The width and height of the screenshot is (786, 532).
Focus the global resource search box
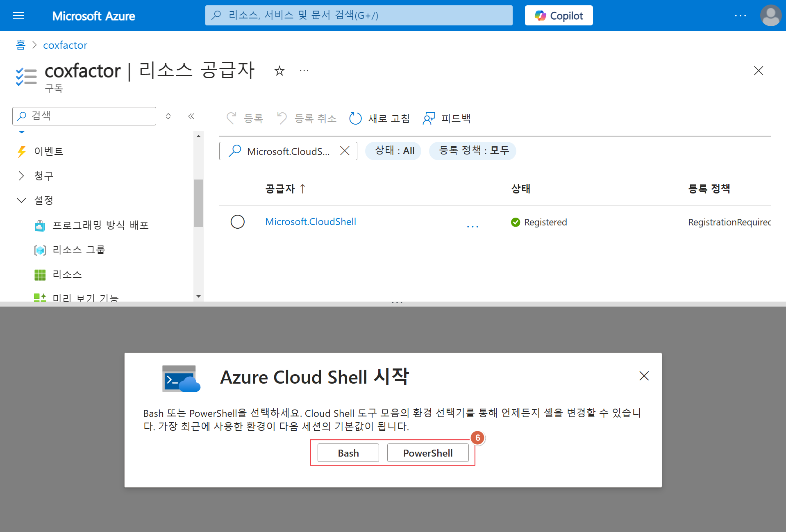pyautogui.click(x=359, y=16)
